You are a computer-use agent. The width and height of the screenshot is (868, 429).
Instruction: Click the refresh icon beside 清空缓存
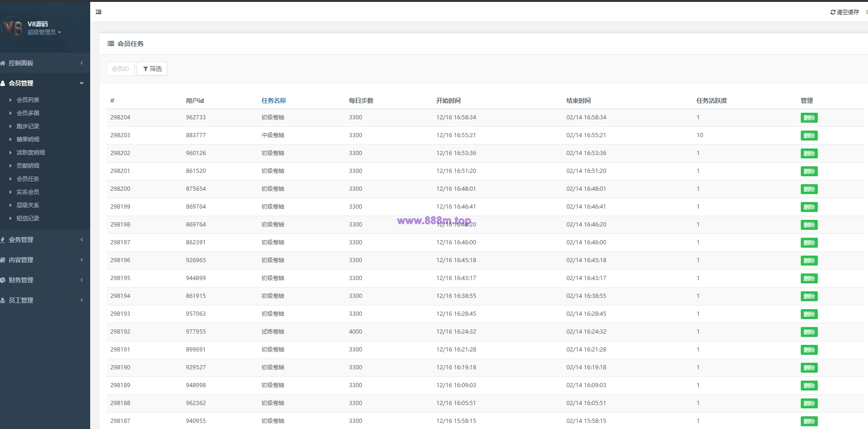[x=833, y=12]
